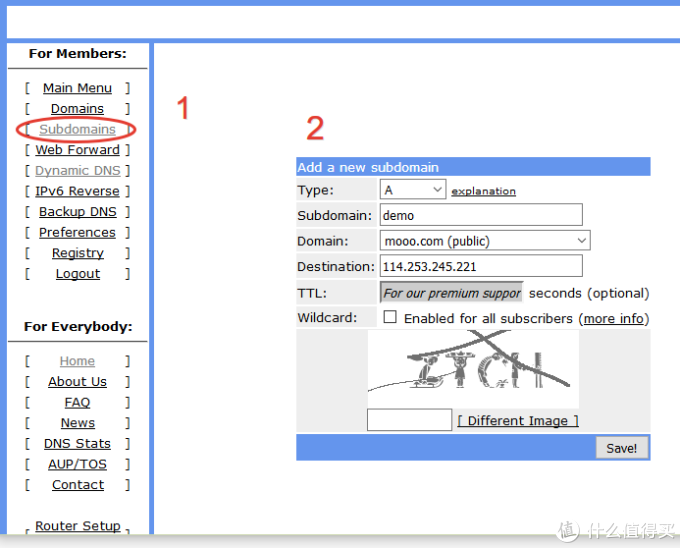
Task: Open Backup DNS link
Action: 77,212
